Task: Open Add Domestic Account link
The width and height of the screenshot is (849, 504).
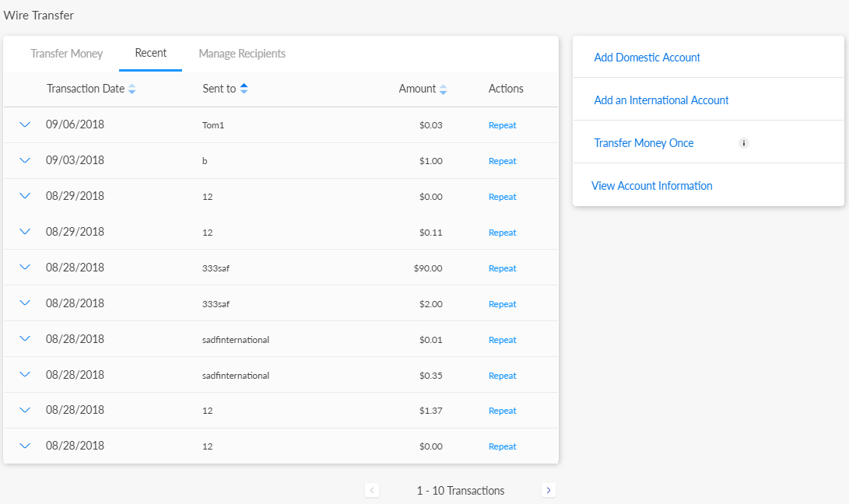Action: tap(647, 58)
